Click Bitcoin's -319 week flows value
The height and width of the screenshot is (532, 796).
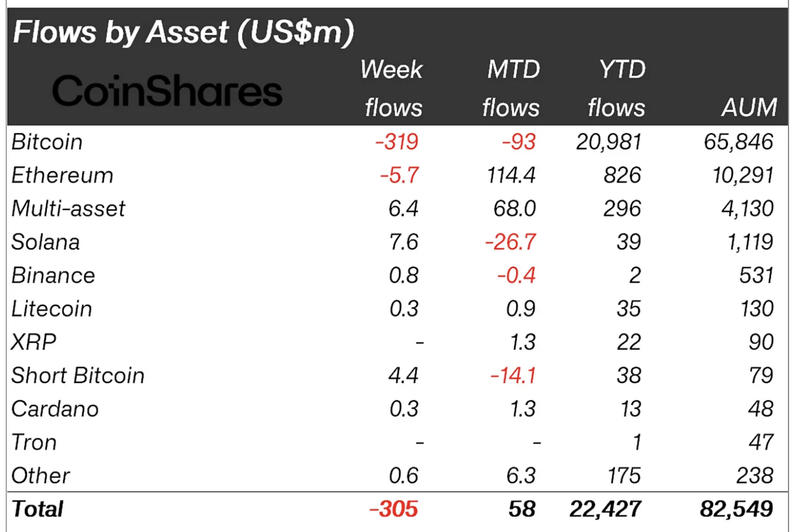[x=397, y=142]
